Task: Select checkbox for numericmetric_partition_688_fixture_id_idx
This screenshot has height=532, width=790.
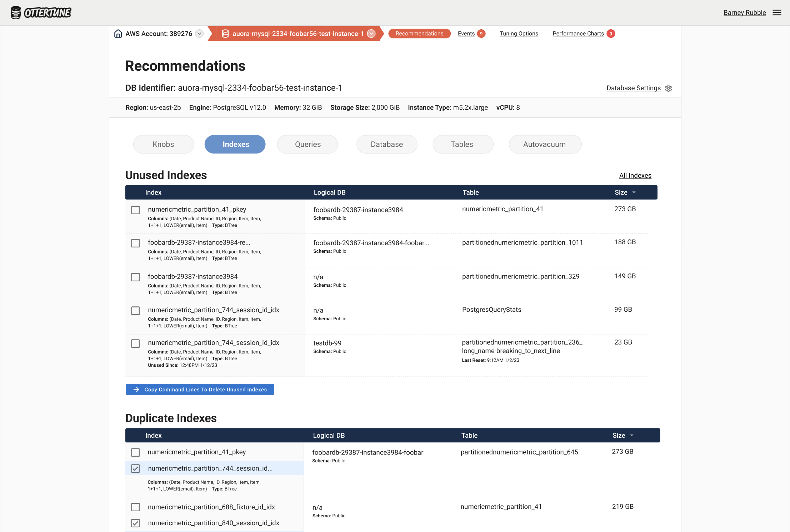Action: [x=135, y=507]
